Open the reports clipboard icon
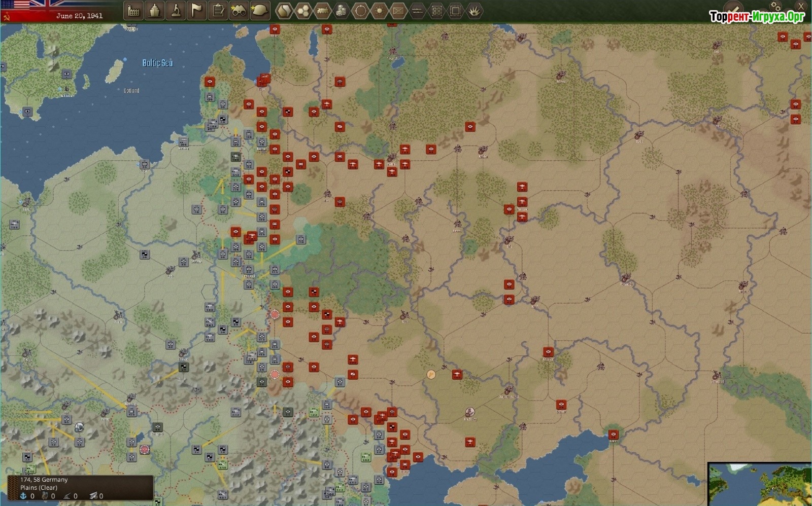Screen dimensions: 812x506 pyautogui.click(x=218, y=11)
